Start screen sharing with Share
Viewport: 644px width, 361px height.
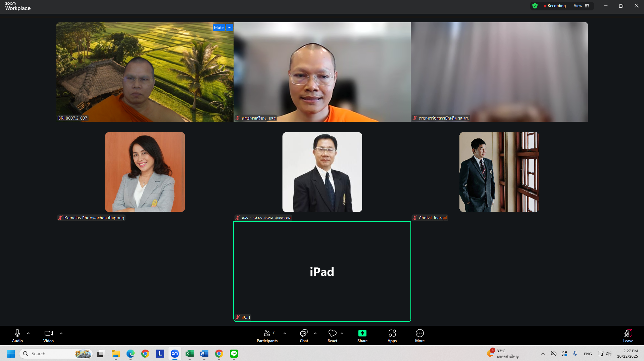pyautogui.click(x=362, y=336)
